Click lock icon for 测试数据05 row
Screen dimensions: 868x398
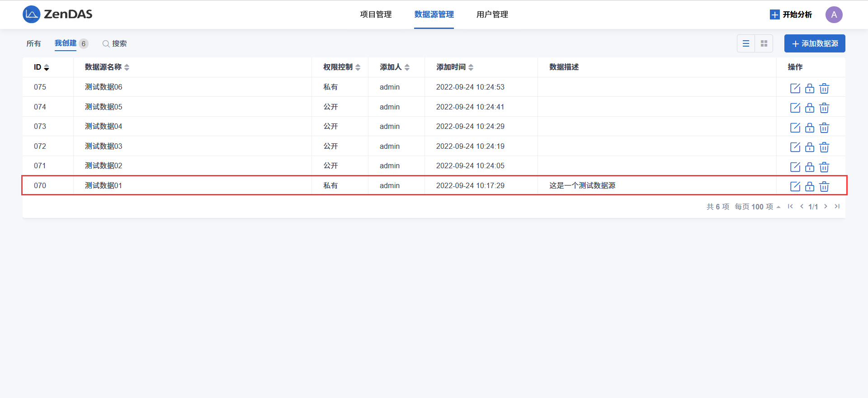(x=809, y=108)
